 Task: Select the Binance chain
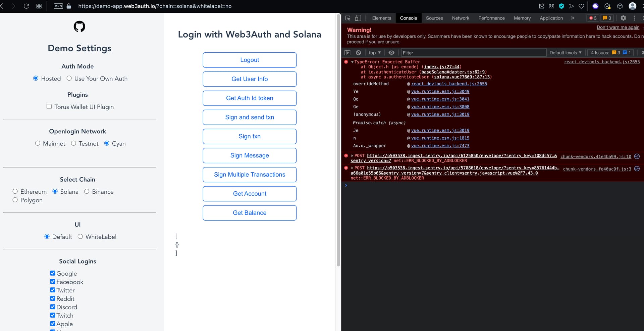pos(87,191)
